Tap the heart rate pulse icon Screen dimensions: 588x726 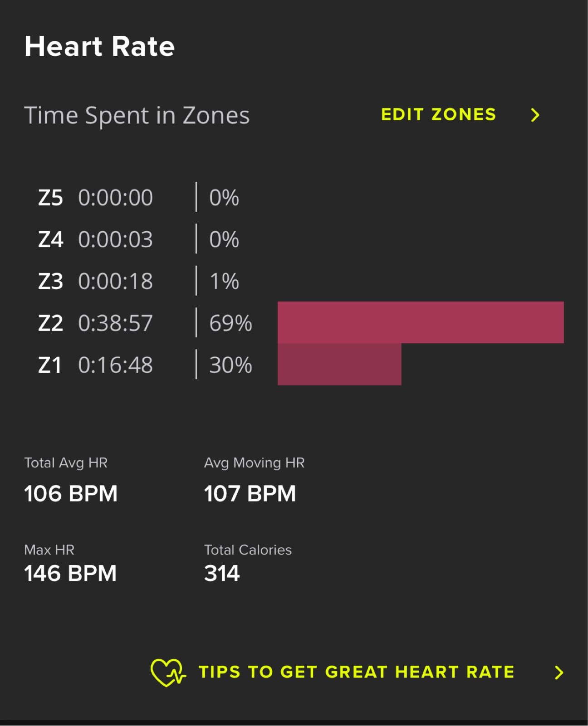(x=168, y=672)
